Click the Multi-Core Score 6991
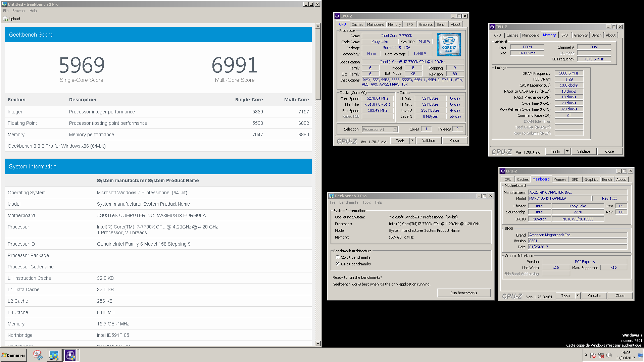Screen dimensions: 644x362 tap(235, 65)
